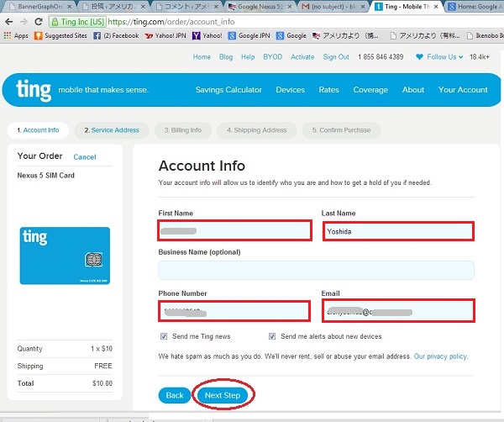Cancel the order via Cancel link
Screen dimensions: 504x422
pyautogui.click(x=85, y=157)
